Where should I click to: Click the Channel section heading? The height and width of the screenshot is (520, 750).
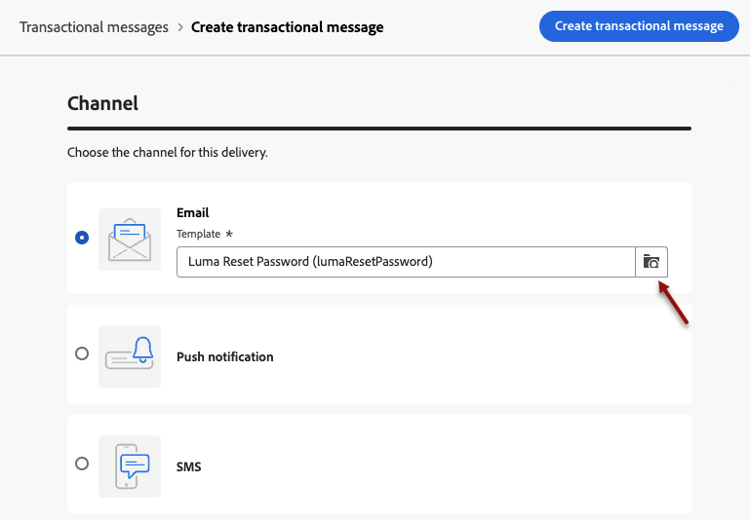tap(102, 103)
